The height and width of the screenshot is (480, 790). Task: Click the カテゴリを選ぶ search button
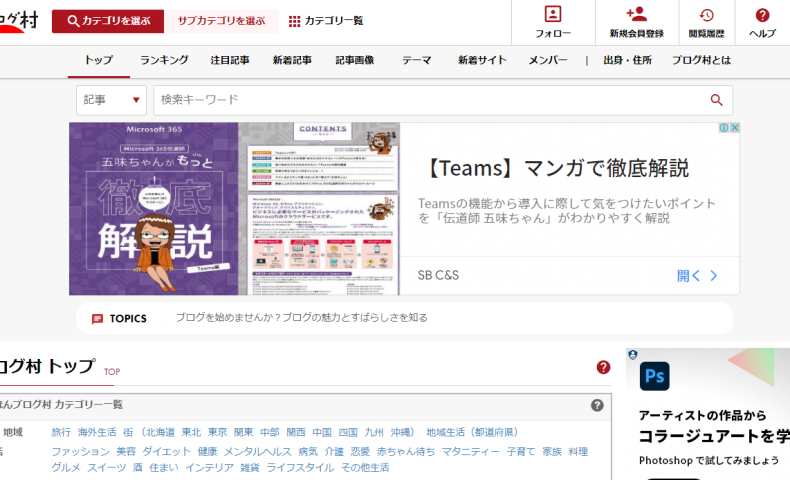tap(108, 21)
